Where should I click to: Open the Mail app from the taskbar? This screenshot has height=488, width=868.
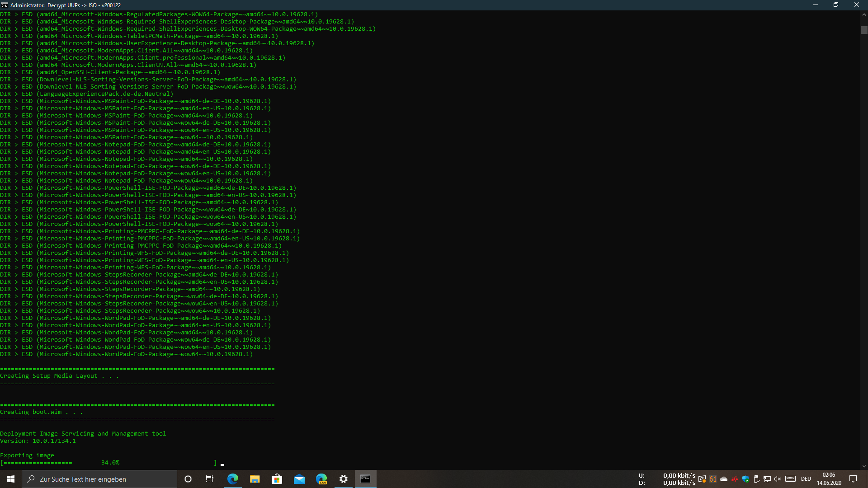click(299, 479)
